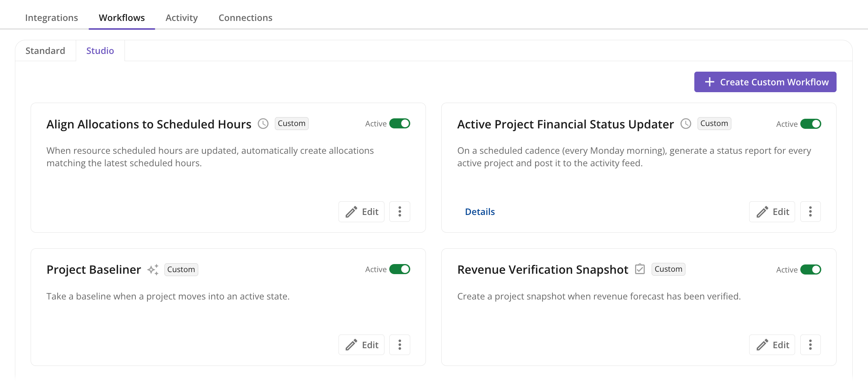Image resolution: width=868 pixels, height=382 pixels.
Task: Edit the Align Allocations to Scheduled Hours workflow
Action: pyautogui.click(x=361, y=212)
